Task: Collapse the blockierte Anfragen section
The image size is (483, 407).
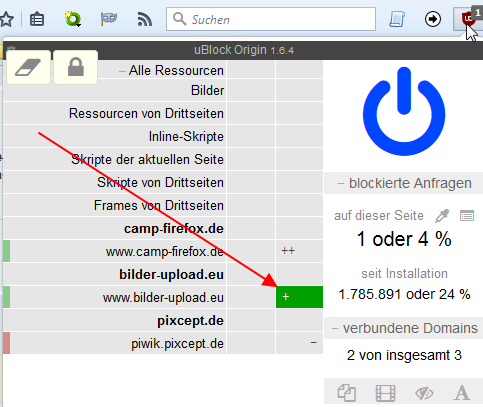Action: click(340, 183)
